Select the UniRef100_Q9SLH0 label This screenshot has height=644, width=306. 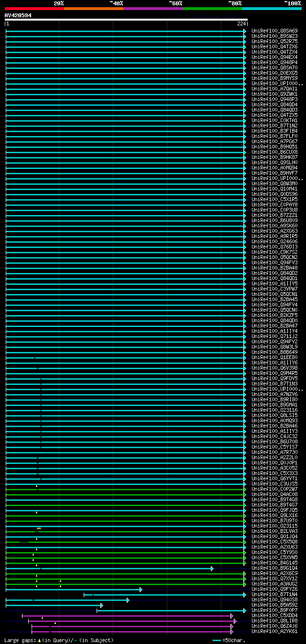tap(274, 162)
